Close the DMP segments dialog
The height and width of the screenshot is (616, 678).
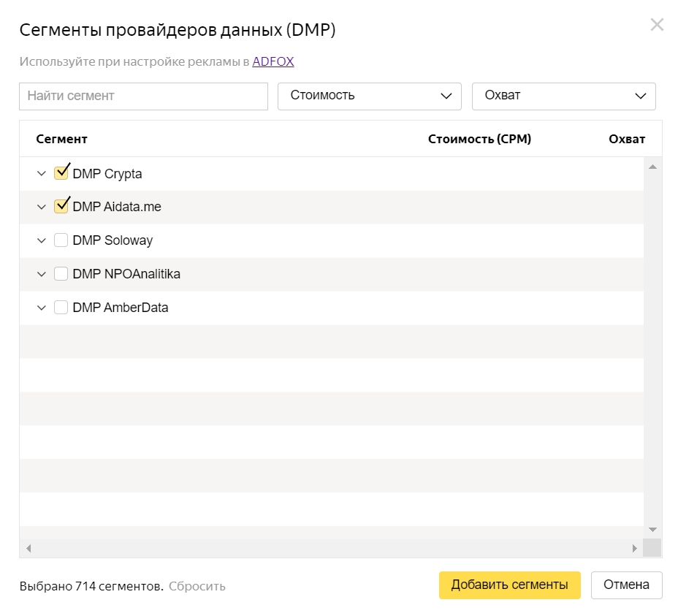(x=656, y=24)
